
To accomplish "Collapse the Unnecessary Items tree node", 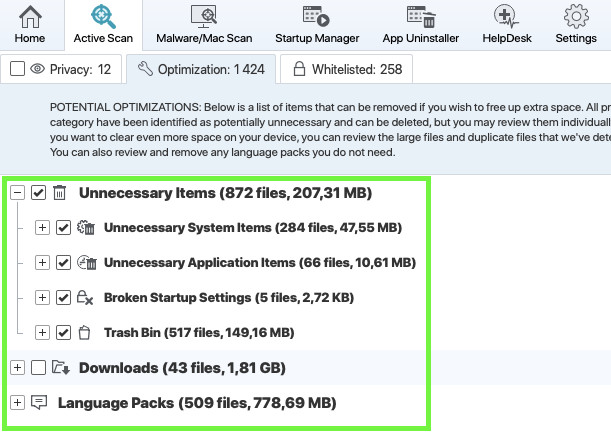I will click(18, 192).
